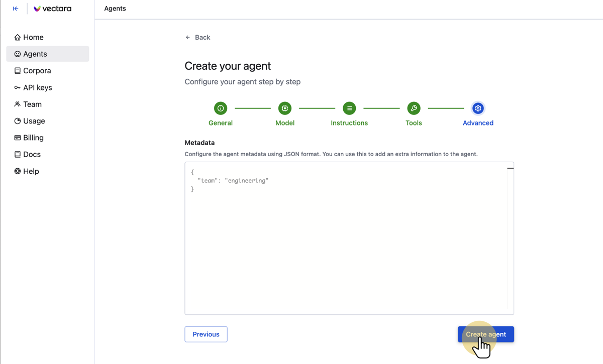This screenshot has height=364, width=603.
Task: Open the Home page from the sidebar
Action: point(33,37)
